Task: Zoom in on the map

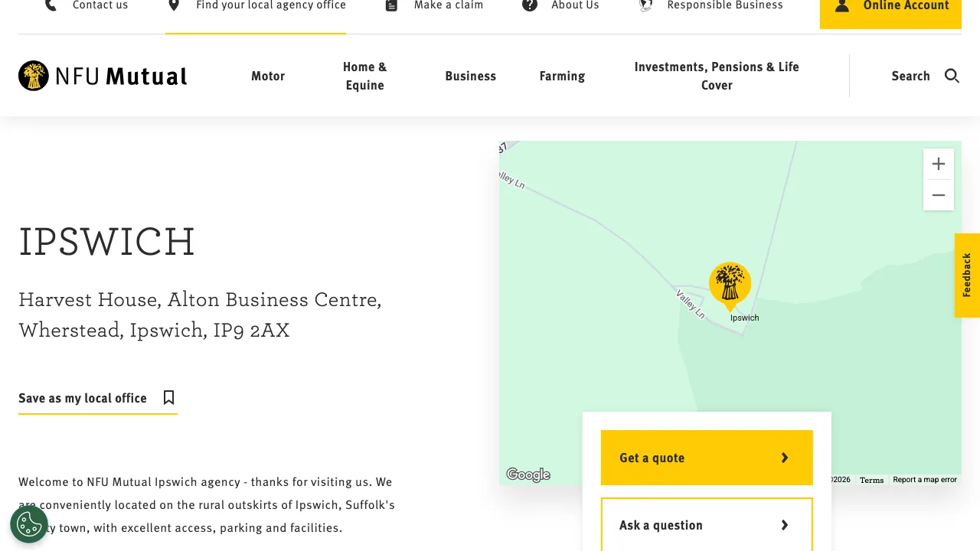Action: pos(939,164)
